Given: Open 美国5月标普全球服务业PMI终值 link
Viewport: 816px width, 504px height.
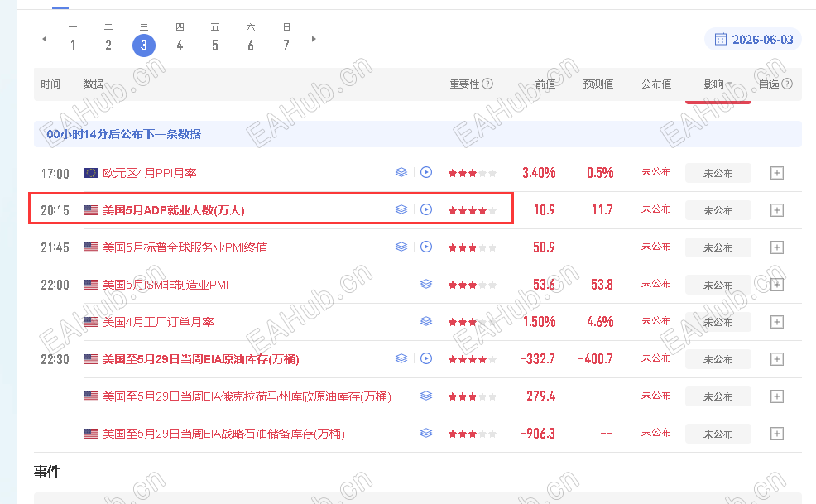Looking at the screenshot, I should click(185, 247).
